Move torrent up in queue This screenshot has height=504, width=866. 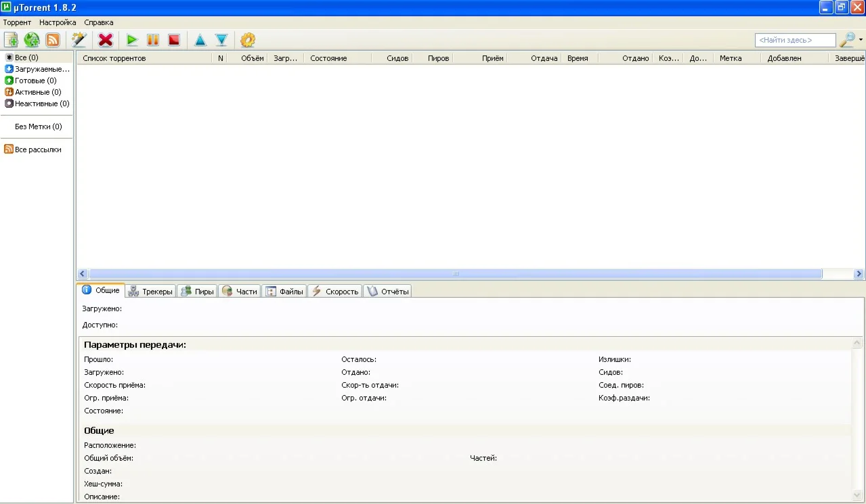pos(200,39)
